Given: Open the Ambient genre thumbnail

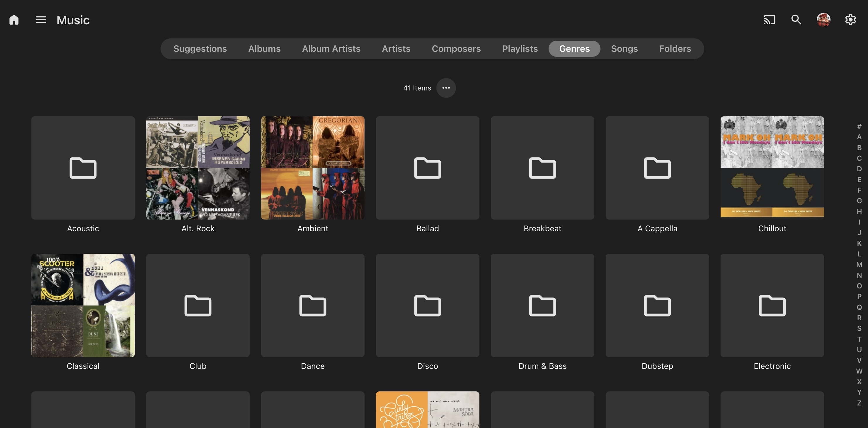Looking at the screenshot, I should [312, 168].
